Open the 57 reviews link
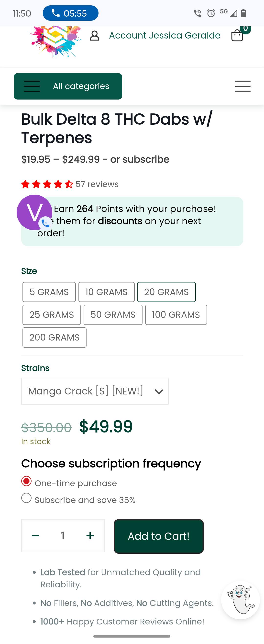 (x=97, y=184)
